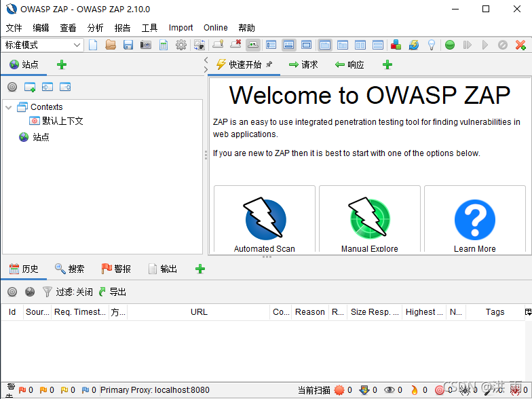The width and height of the screenshot is (532, 399).
Task: Toggle show tab names and icons button
Action: coord(253,45)
